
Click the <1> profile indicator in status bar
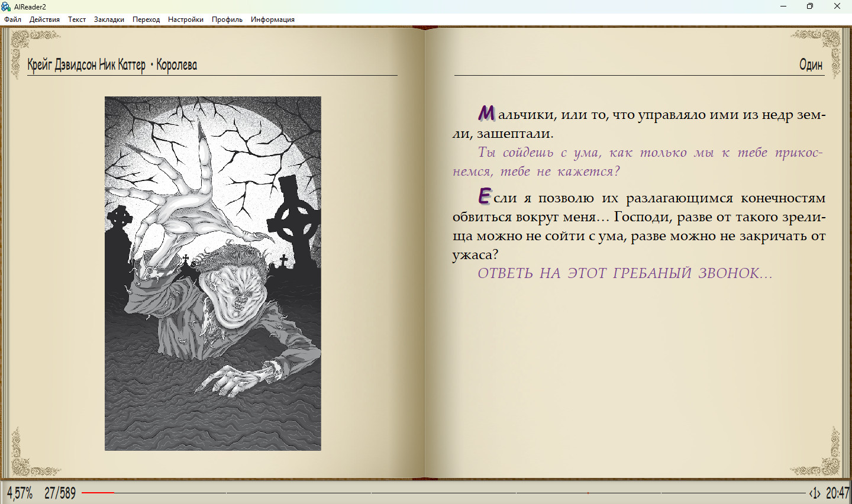(x=815, y=493)
